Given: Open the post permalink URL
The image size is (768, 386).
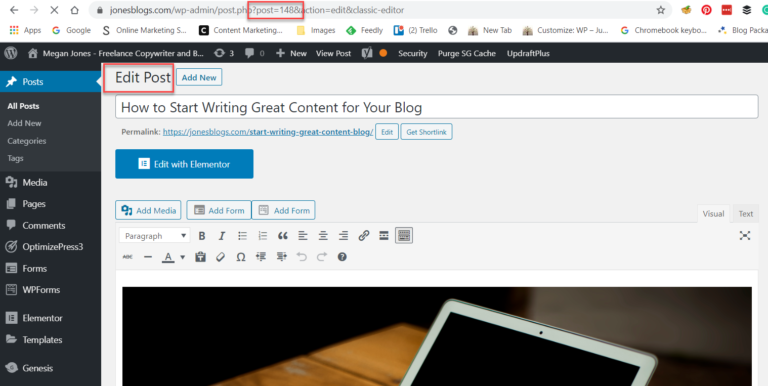Looking at the screenshot, I should [268, 132].
